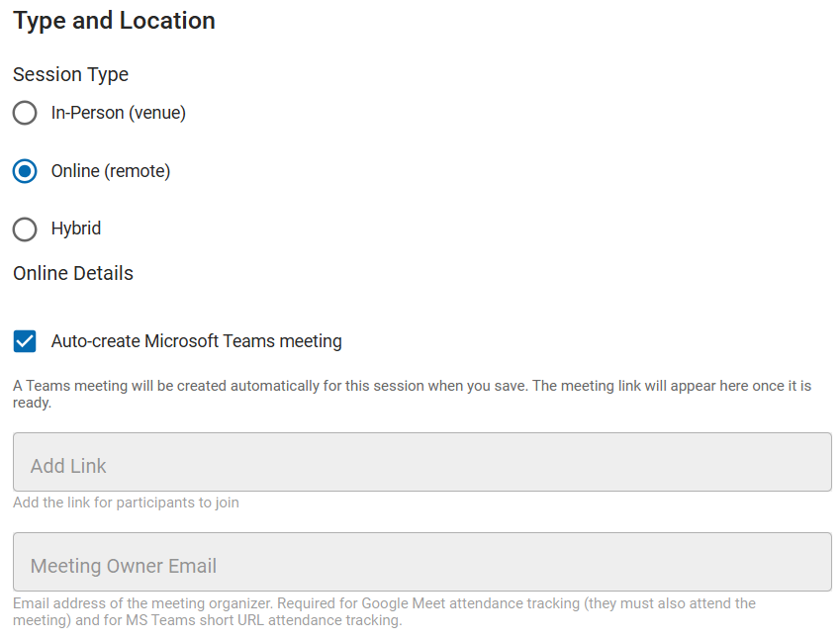Focus the Add Link input field
Screen dimensions: 840x640
pyautogui.click(x=422, y=462)
